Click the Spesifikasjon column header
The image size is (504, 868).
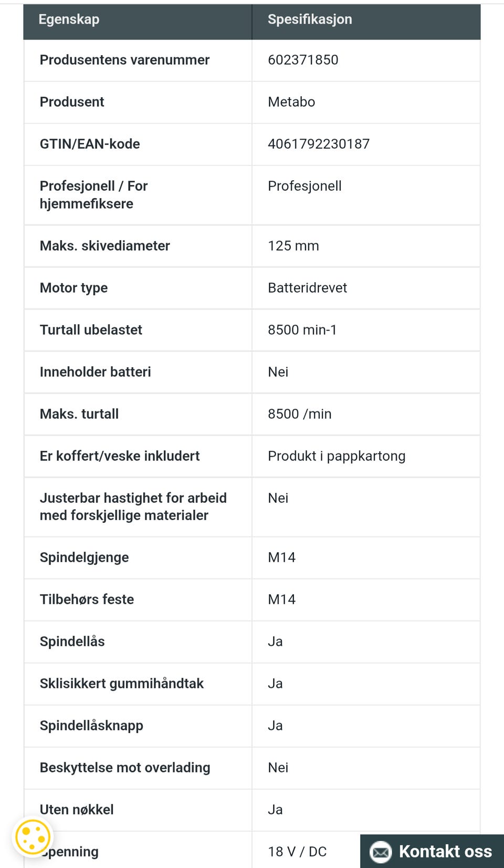tap(310, 19)
